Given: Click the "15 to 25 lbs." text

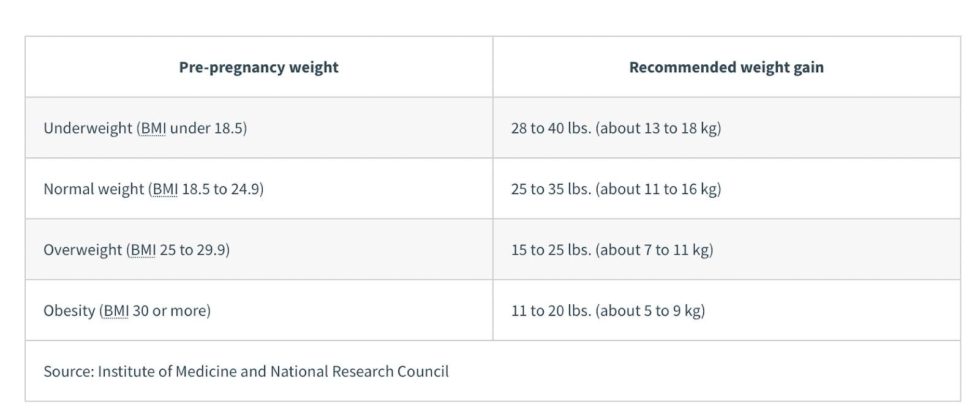Looking at the screenshot, I should point(551,250).
